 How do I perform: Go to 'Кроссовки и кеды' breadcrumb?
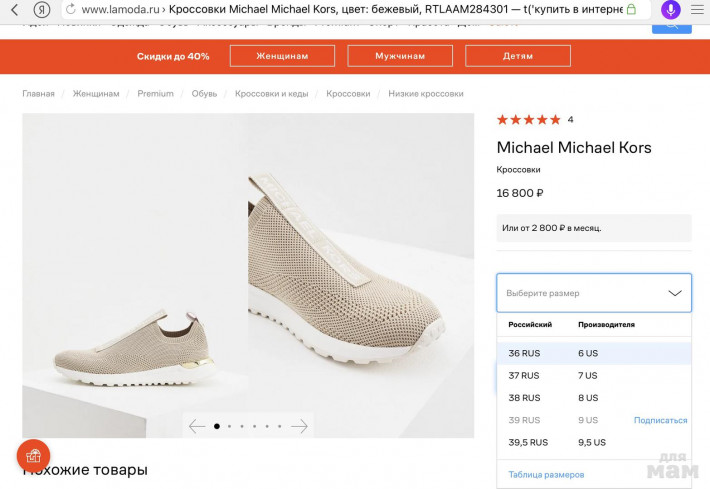point(271,94)
